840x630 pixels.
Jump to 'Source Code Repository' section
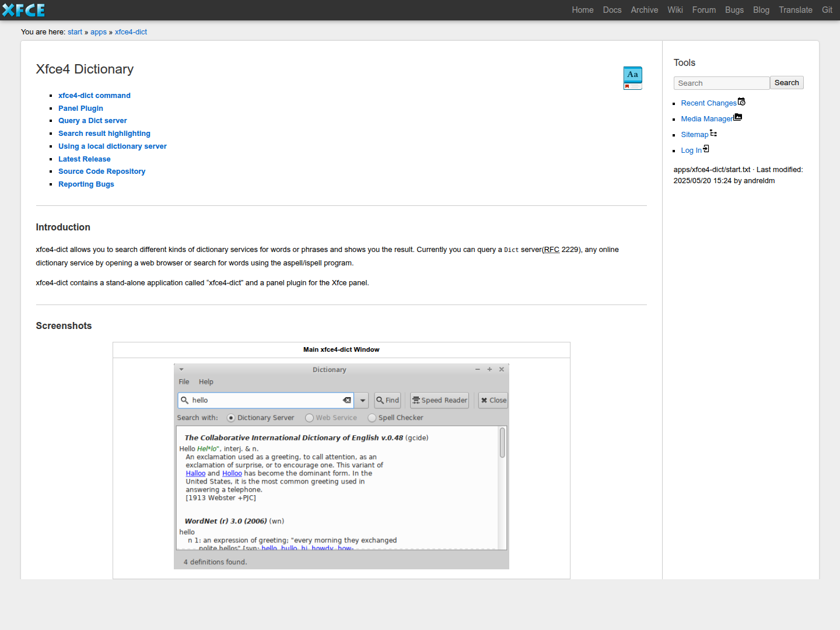[x=102, y=171]
